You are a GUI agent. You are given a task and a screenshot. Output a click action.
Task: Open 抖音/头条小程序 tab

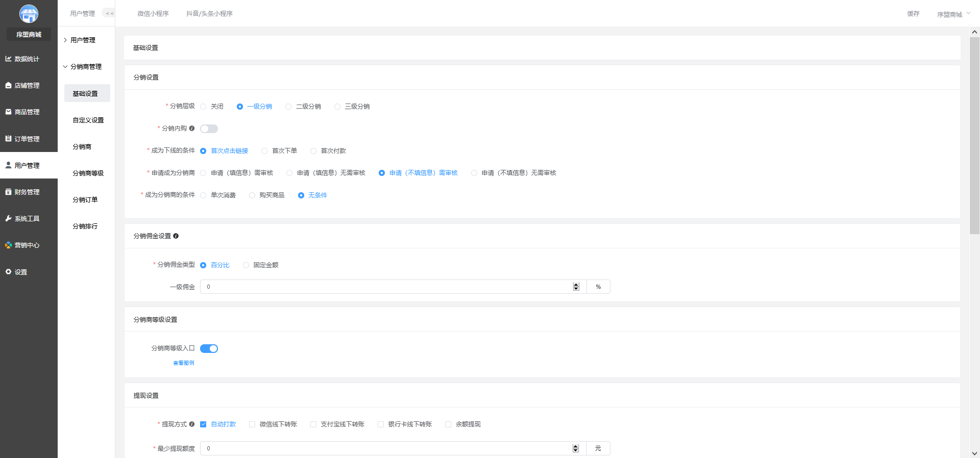click(x=209, y=14)
